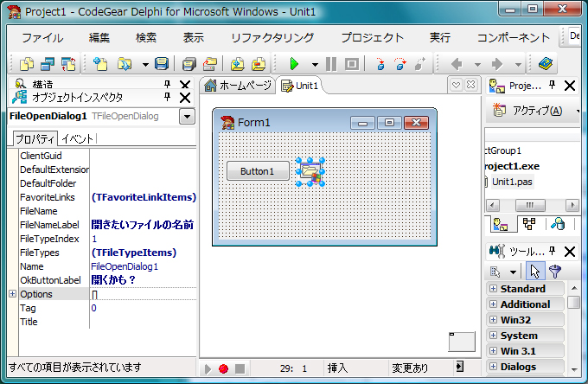This screenshot has height=384, width=588.
Task: Expand the Standard palette category
Action: click(494, 289)
